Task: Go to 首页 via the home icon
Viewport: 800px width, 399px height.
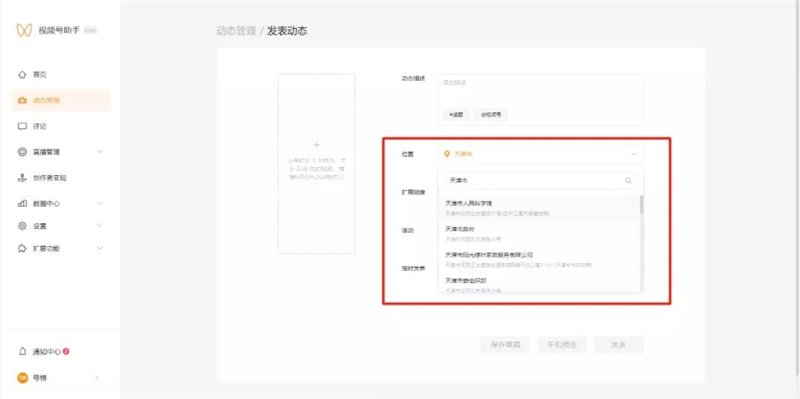Action: pos(22,74)
